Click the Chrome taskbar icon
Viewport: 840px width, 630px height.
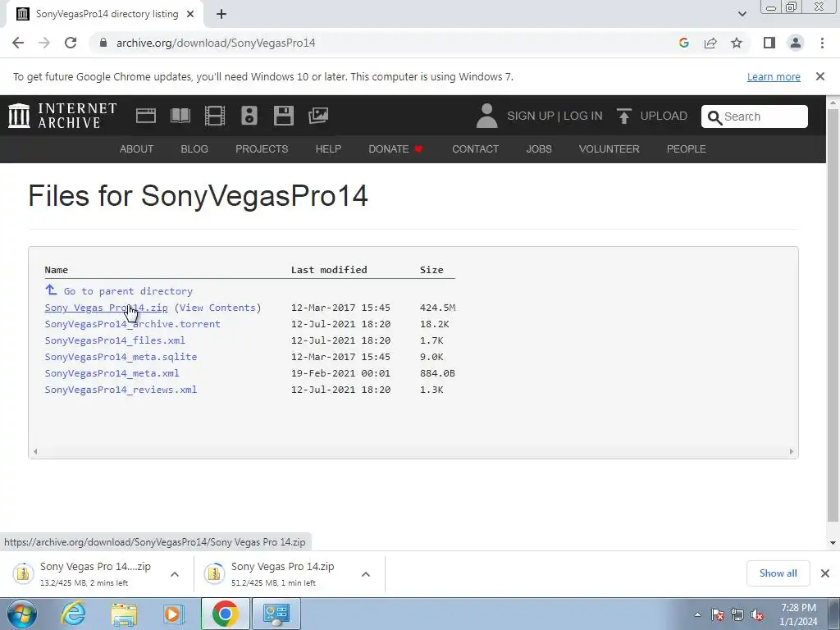(x=225, y=614)
